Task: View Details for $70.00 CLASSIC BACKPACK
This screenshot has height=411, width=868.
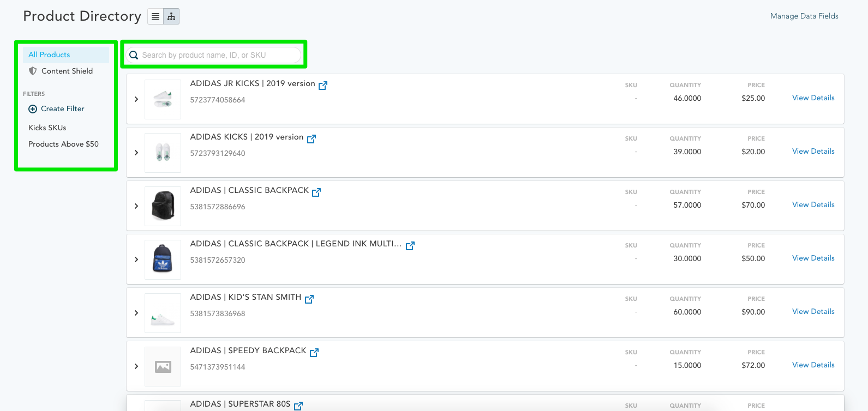Action: pyautogui.click(x=813, y=205)
